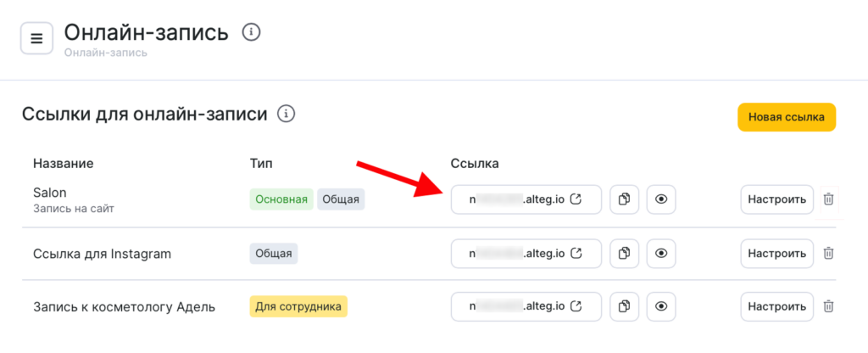Delete the Salon link
Image resolution: width=868 pixels, height=353 pixels.
point(828,199)
